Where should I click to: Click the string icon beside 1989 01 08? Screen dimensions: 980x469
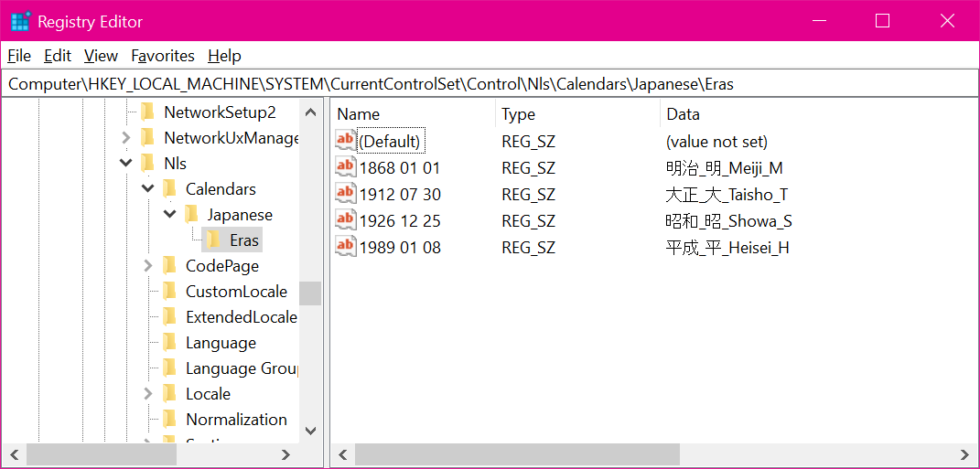(345, 247)
